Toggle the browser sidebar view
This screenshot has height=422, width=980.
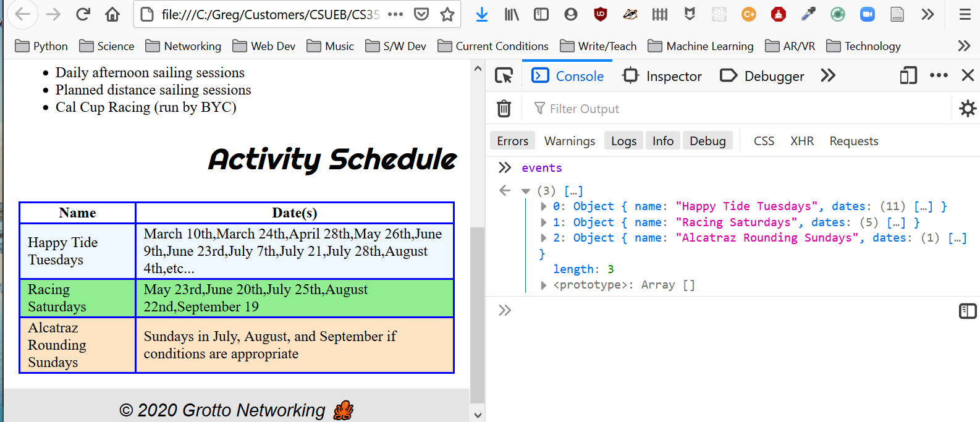coord(541,14)
